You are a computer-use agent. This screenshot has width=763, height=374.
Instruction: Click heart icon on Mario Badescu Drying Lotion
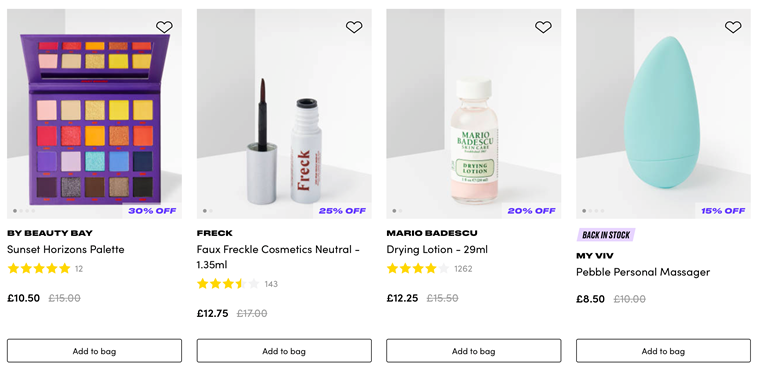pos(543,27)
